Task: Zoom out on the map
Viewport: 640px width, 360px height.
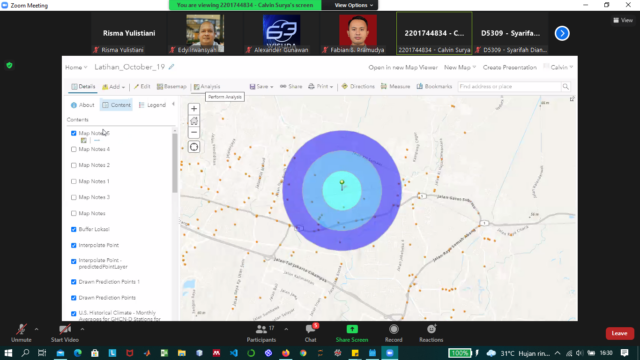Action: click(x=194, y=132)
